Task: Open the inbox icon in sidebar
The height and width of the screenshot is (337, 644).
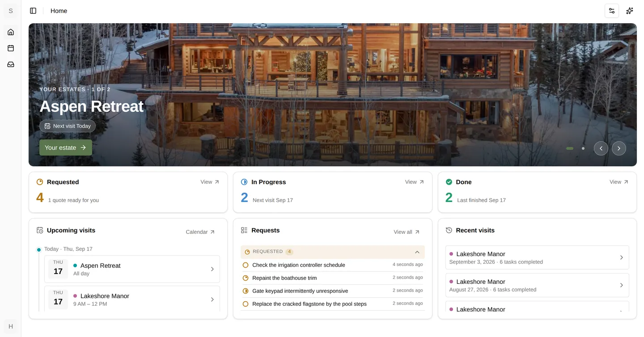Action: [x=11, y=64]
